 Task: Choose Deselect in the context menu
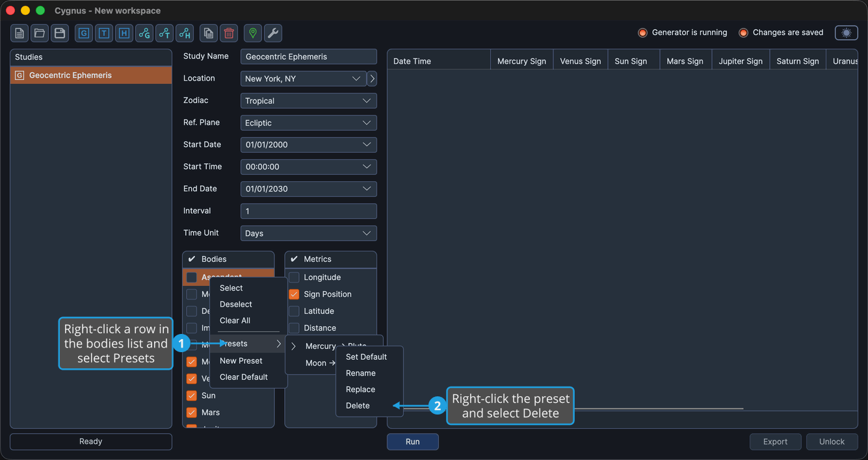click(x=248, y=305)
